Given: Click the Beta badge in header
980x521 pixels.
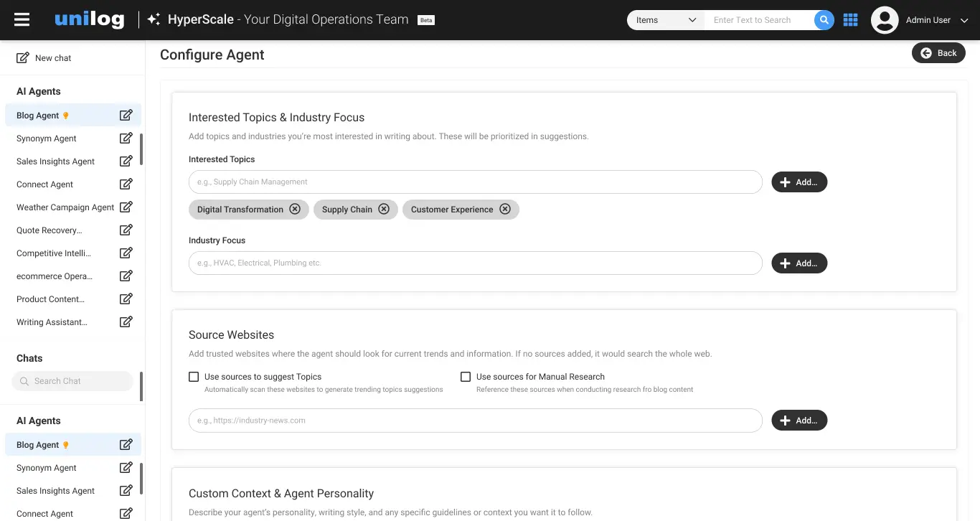Looking at the screenshot, I should [426, 20].
